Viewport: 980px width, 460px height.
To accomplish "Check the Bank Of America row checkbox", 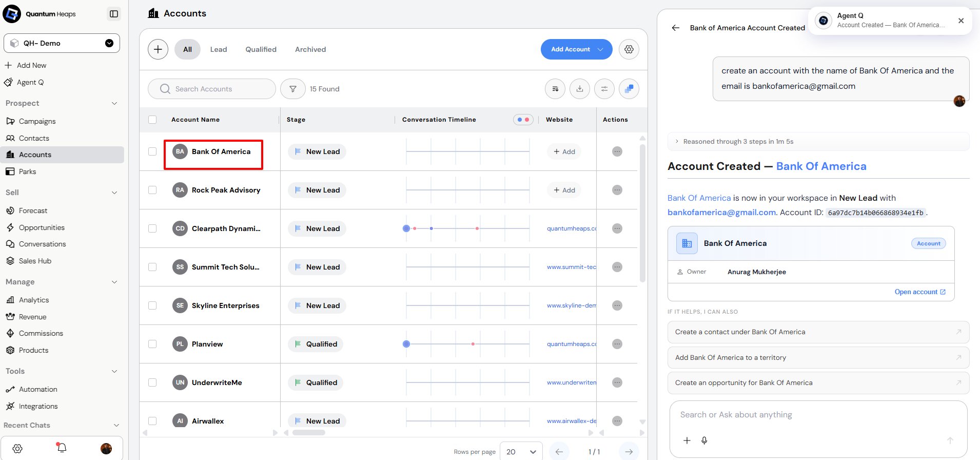I will pos(152,151).
